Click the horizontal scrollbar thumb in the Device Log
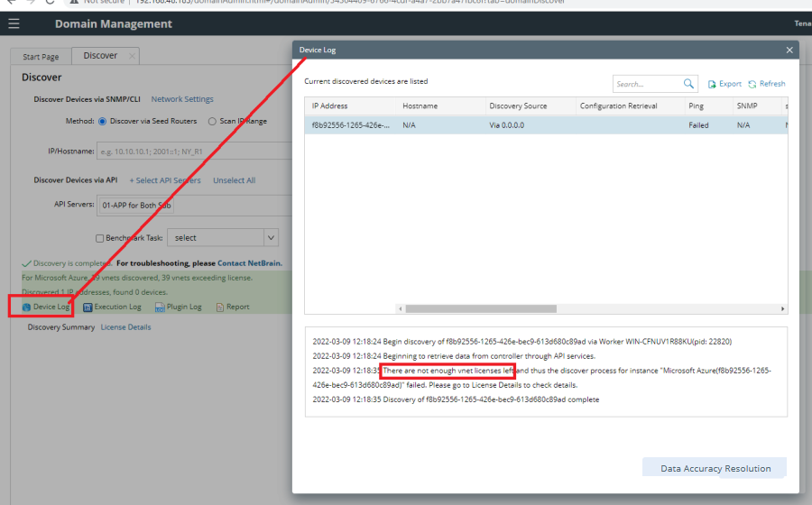This screenshot has width=812, height=505. point(481,309)
